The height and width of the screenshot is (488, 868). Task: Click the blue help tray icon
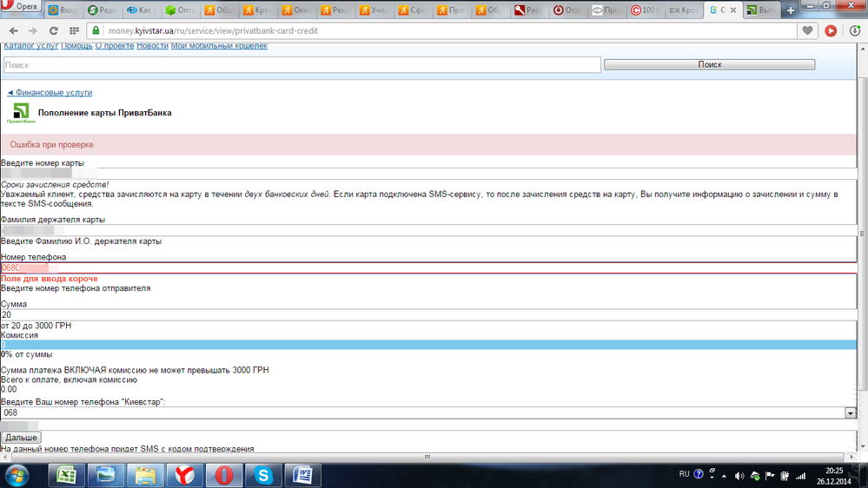698,474
